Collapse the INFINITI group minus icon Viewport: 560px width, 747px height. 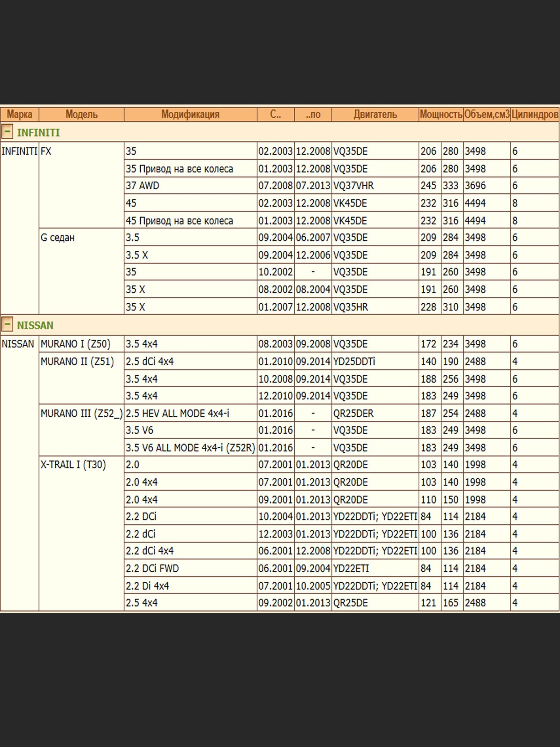point(7,131)
